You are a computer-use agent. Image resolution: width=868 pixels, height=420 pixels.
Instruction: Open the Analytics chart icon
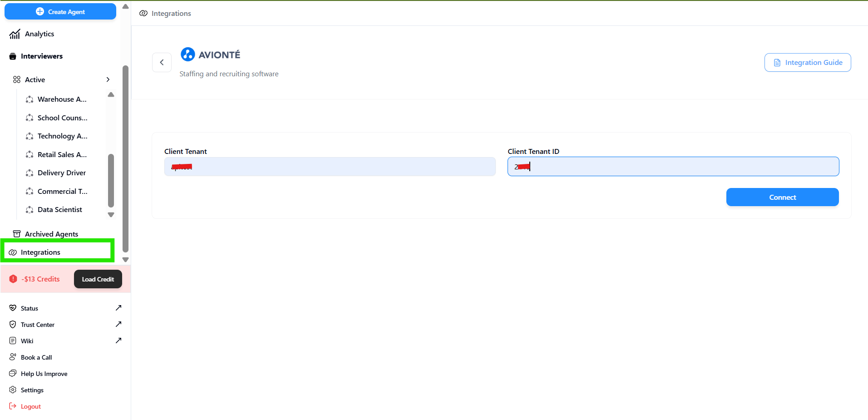(15, 34)
